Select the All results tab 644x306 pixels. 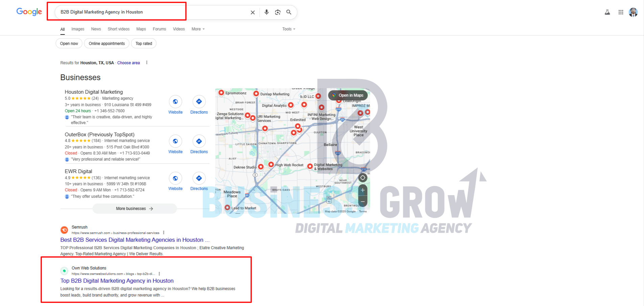click(63, 29)
